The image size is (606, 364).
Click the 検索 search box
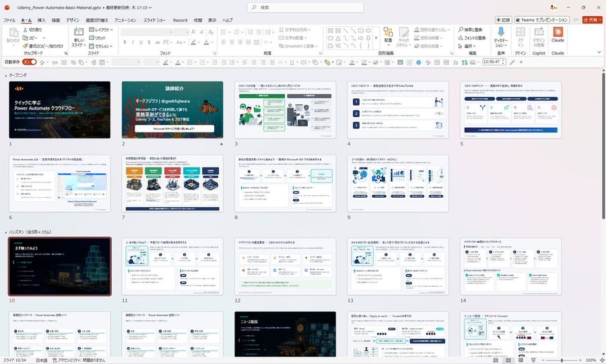click(305, 7)
